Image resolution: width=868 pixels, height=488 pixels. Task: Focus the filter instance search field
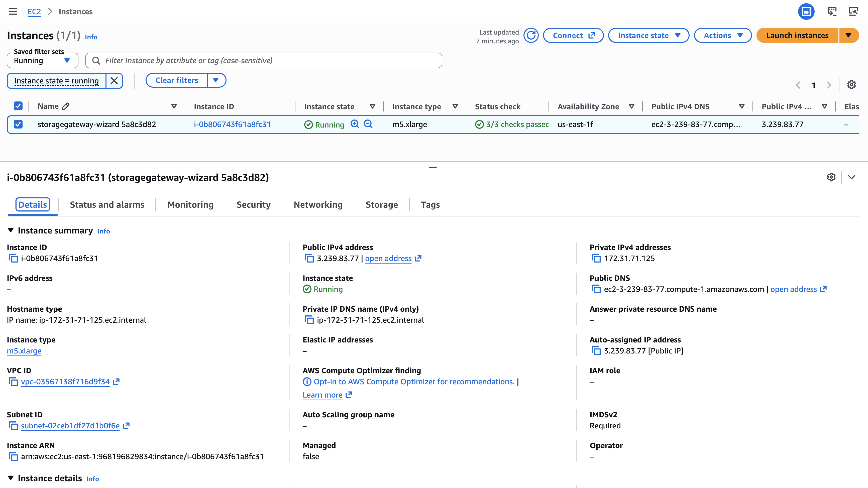coord(264,61)
